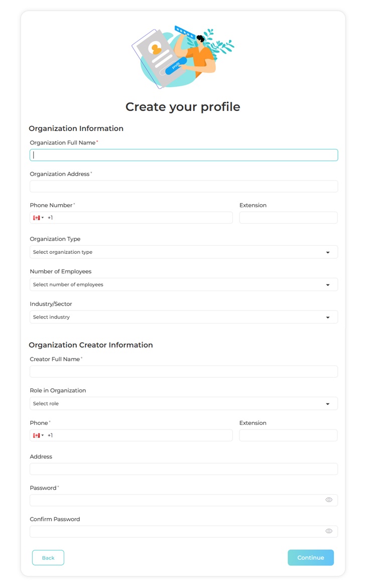The image size is (366, 588).
Task: Select the creator Extension field
Action: pos(288,435)
